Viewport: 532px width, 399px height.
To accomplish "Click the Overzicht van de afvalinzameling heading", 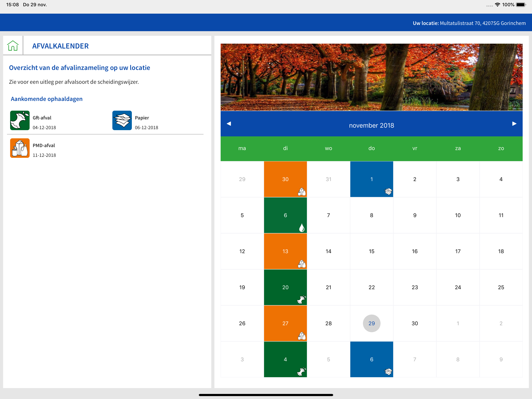I will click(80, 68).
